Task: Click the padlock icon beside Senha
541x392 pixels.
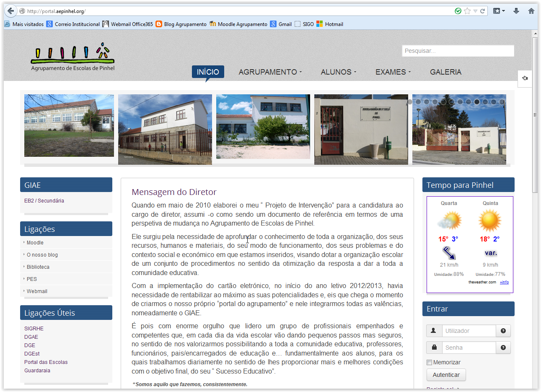Action: point(434,348)
